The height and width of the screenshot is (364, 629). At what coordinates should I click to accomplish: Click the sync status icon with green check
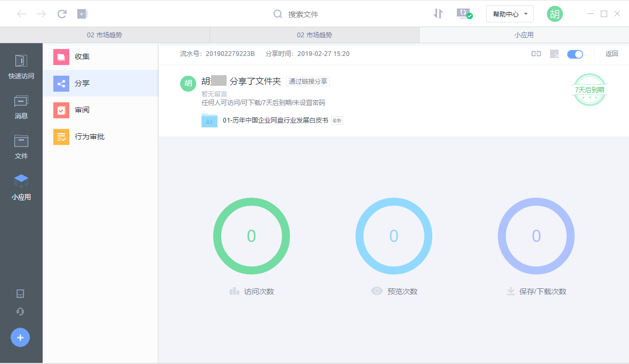pyautogui.click(x=463, y=14)
